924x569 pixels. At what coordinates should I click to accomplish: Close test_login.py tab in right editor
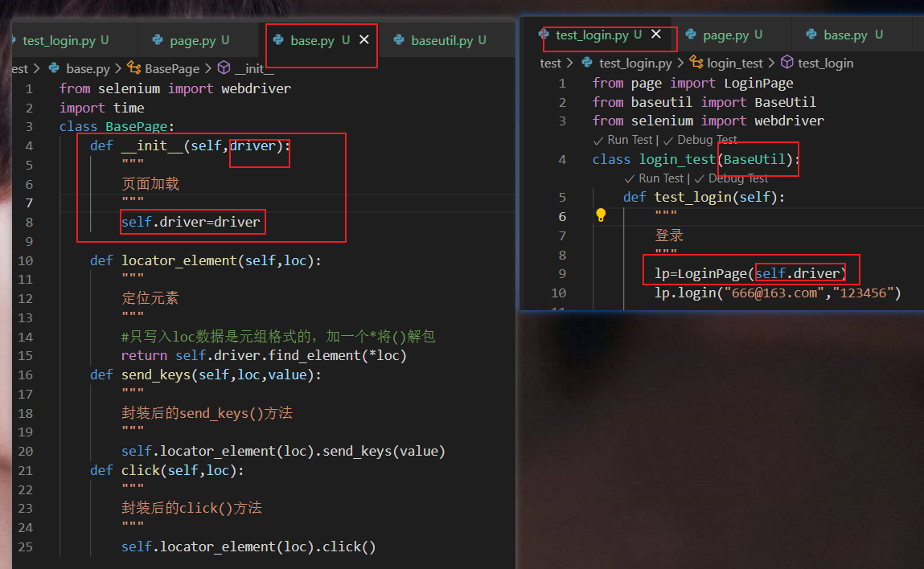[x=656, y=35]
